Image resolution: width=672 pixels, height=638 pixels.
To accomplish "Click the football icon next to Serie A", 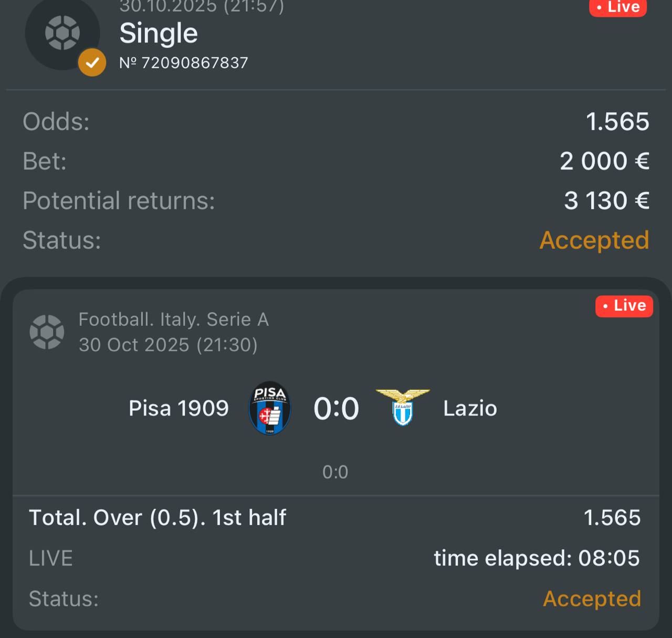I will [x=47, y=332].
